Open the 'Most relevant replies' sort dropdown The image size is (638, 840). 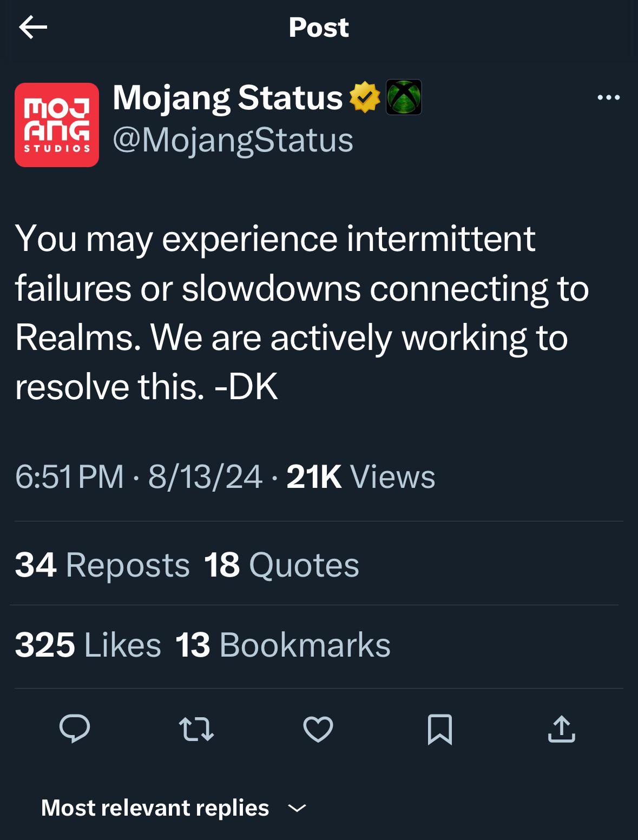[156, 807]
